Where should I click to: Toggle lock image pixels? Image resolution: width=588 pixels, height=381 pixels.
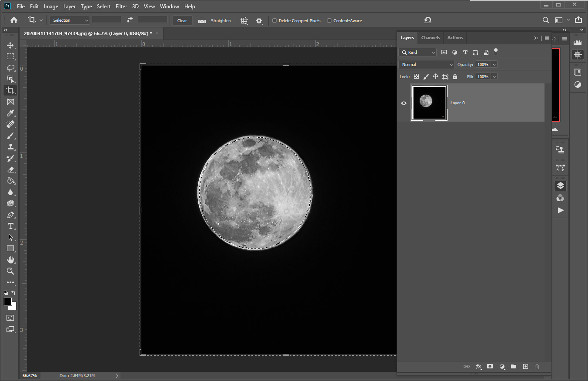426,76
